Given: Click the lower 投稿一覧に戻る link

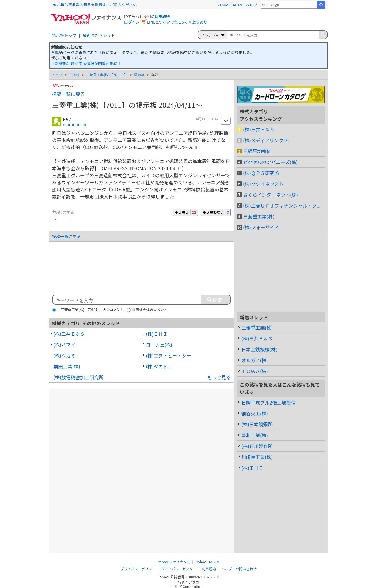Looking at the screenshot, I should coord(66,237).
